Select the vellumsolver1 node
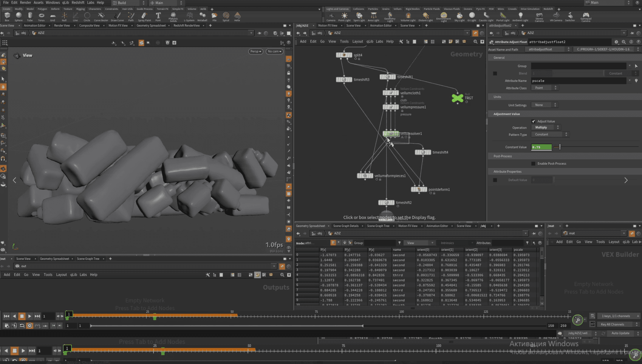The image size is (642, 364). [391, 133]
